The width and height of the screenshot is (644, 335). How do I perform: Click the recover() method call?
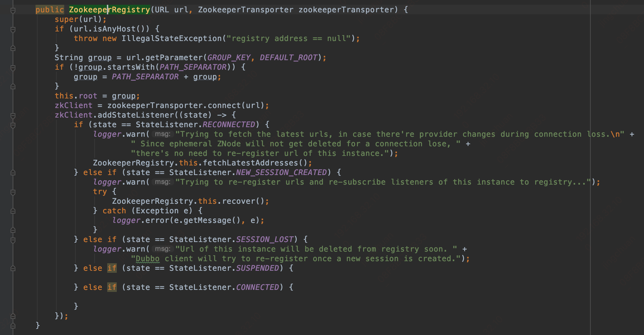(243, 201)
